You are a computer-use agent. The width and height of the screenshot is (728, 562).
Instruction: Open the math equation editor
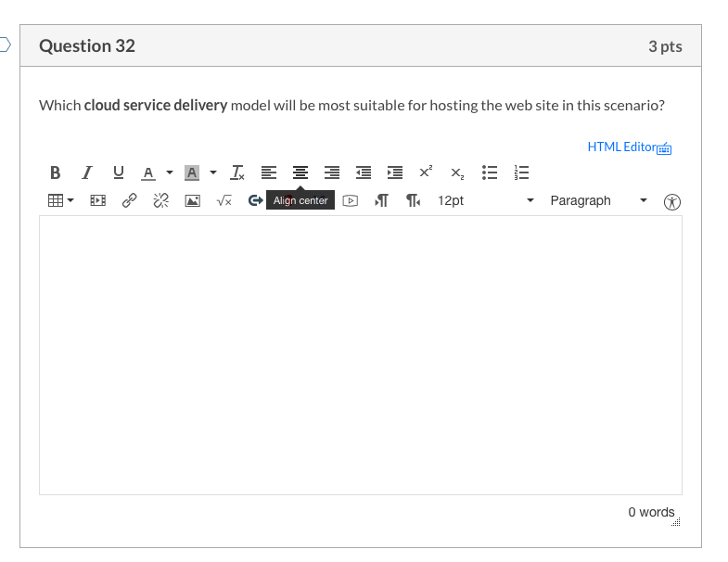[224, 200]
